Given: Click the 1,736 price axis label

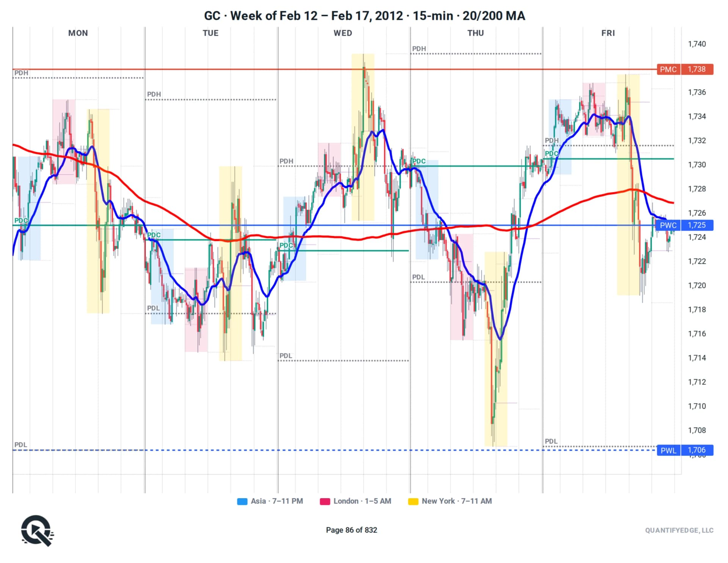Looking at the screenshot, I should pyautogui.click(x=697, y=92).
